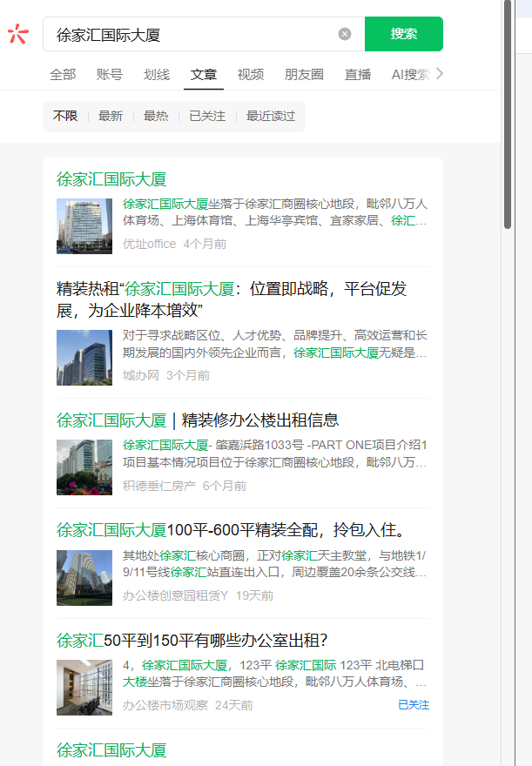Image resolution: width=532 pixels, height=766 pixels.
Task: Click snippet starting 其地处徐家汇核心商圈
Action: tap(274, 564)
